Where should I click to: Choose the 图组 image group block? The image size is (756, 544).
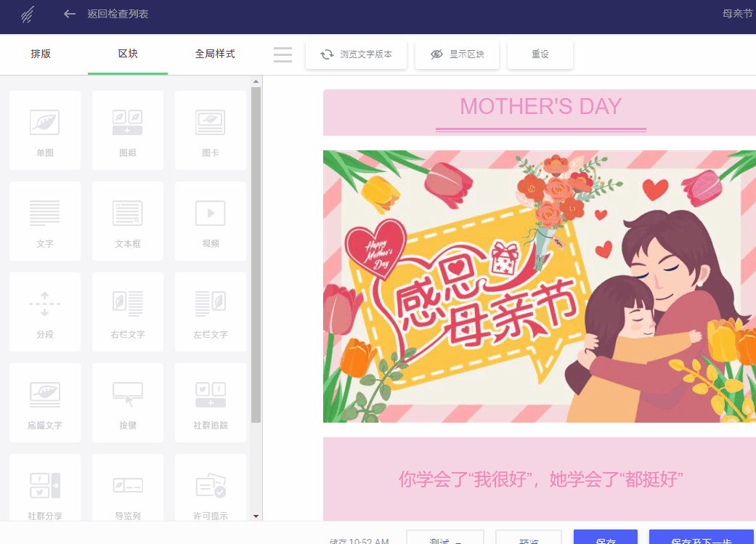[128, 130]
